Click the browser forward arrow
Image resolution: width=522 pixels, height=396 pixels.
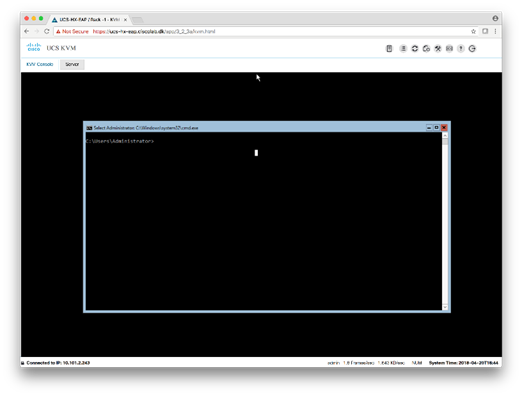coord(37,31)
